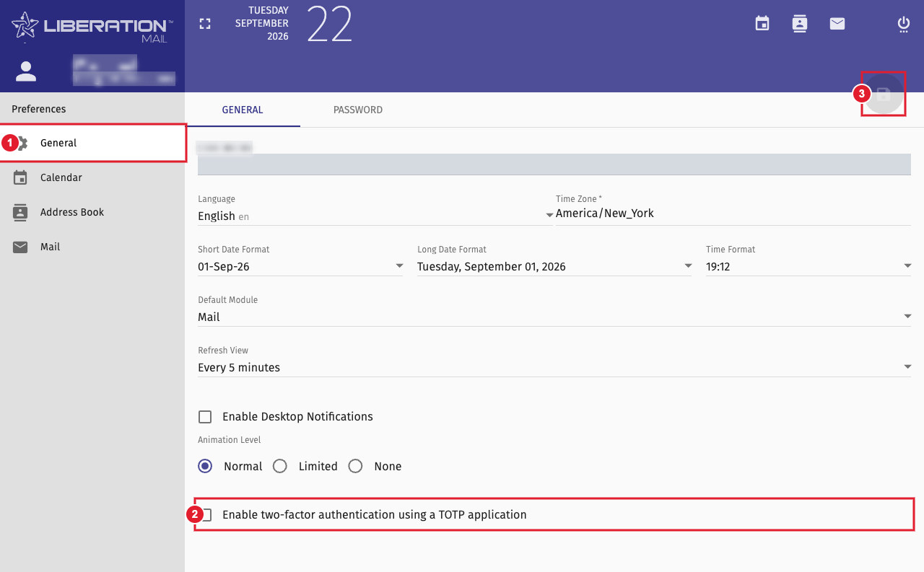
Task: Select the None animation level
Action: click(x=355, y=466)
